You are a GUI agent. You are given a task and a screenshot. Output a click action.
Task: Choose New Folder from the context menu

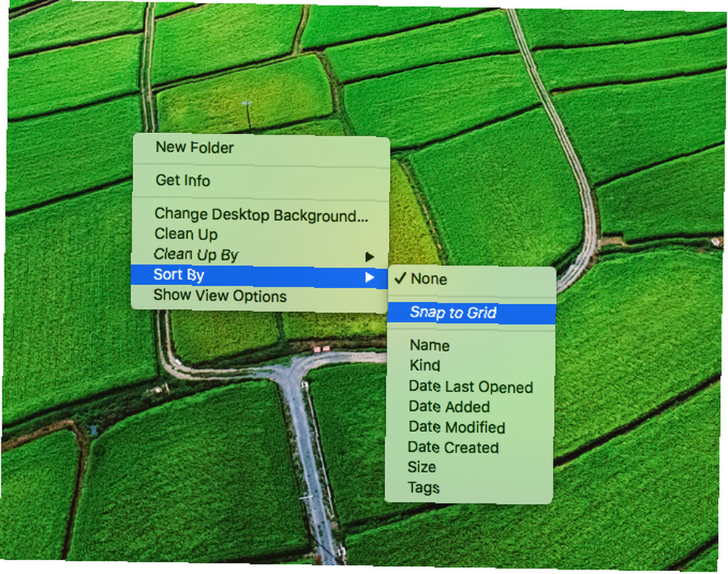point(261,148)
